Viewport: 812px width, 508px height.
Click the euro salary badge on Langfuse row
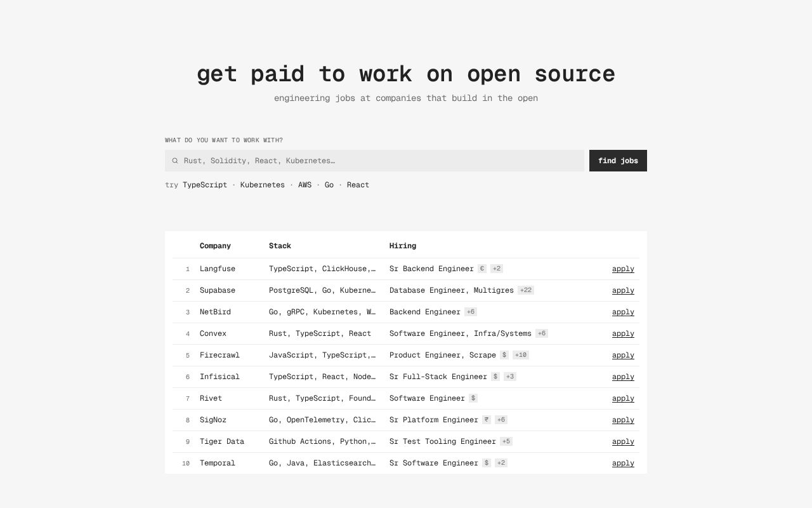coord(482,269)
